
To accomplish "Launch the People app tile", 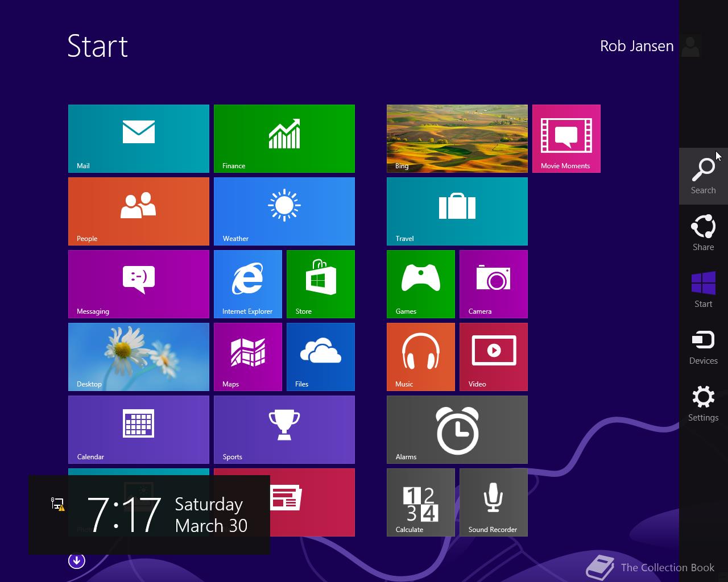I will tap(139, 211).
